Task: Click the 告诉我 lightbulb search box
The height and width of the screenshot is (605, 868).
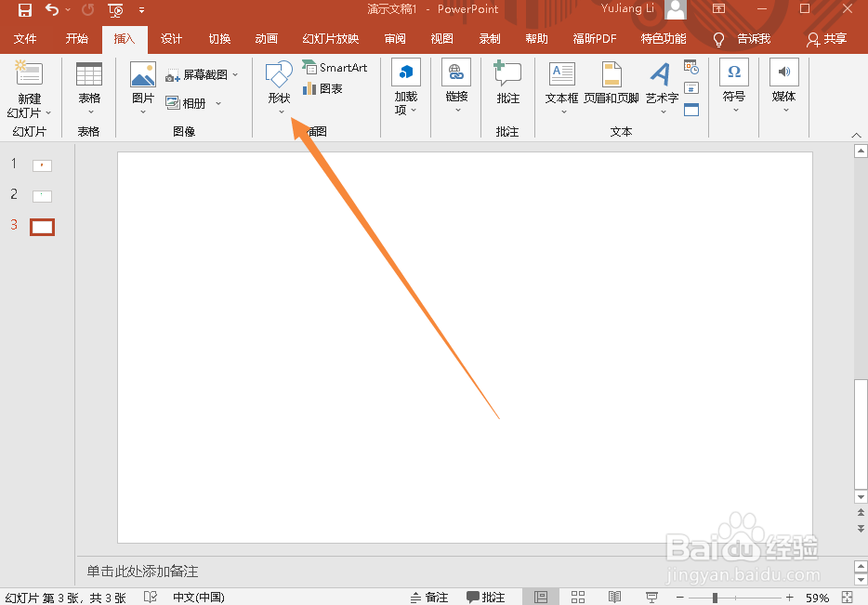Action: [742, 39]
